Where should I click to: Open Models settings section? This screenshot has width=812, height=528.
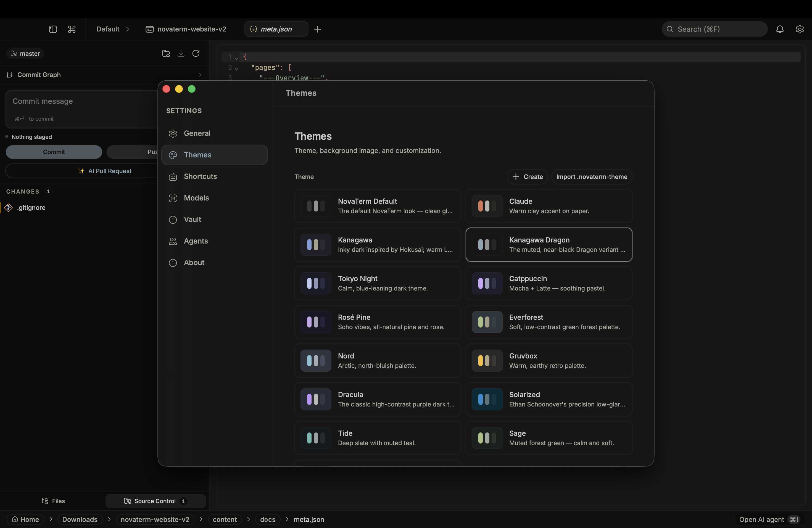pos(215,198)
